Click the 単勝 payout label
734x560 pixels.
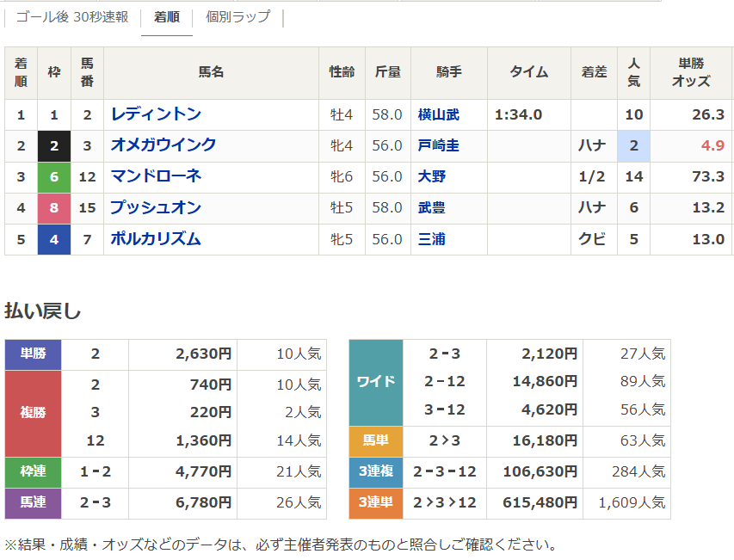click(33, 355)
